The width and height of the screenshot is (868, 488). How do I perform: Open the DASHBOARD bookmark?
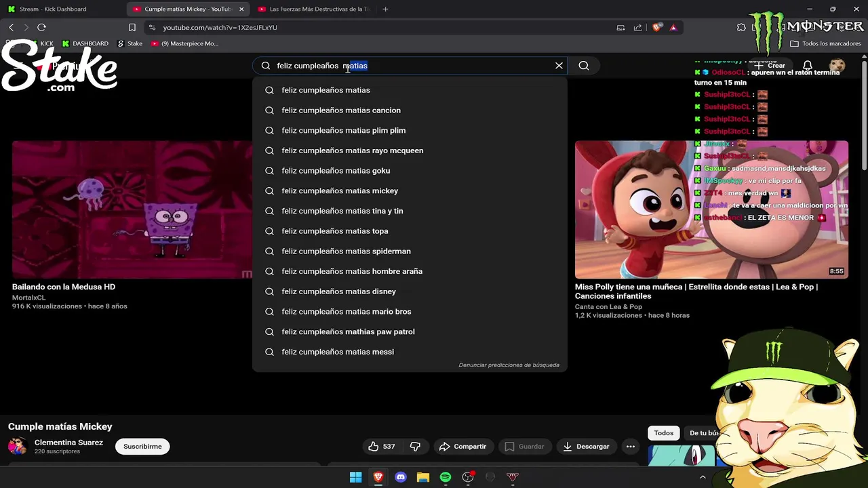pyautogui.click(x=85, y=43)
